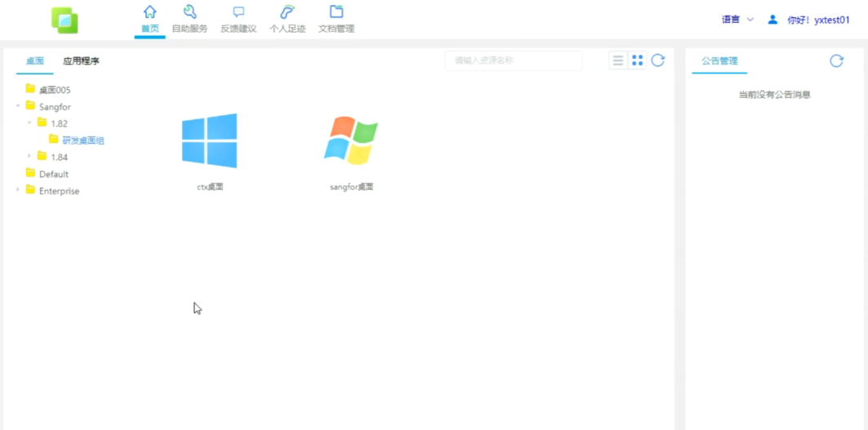Refresh the 公告管理 panel

pyautogui.click(x=836, y=61)
